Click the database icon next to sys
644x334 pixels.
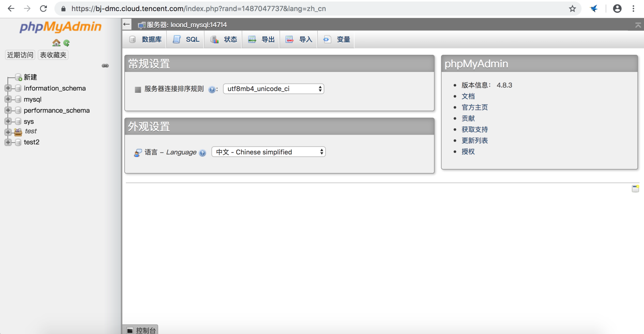point(18,122)
